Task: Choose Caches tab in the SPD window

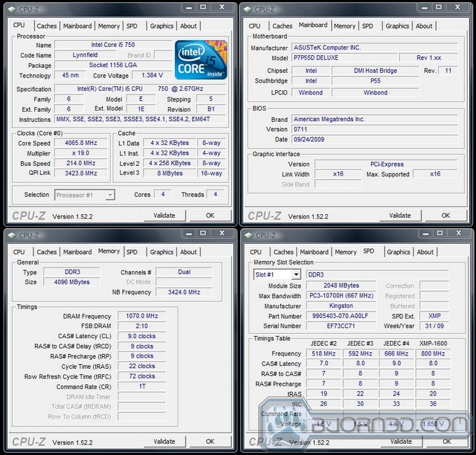Action: (x=283, y=252)
